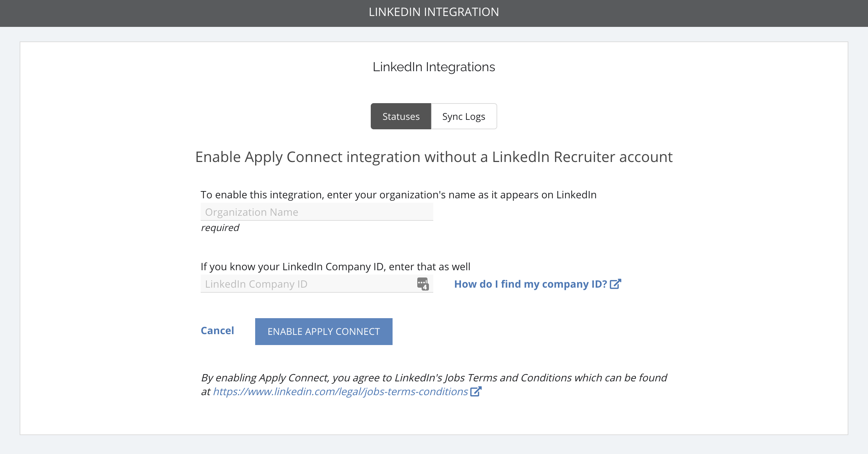The image size is (868, 454).
Task: Switch to the Statuses tab
Action: (401, 116)
